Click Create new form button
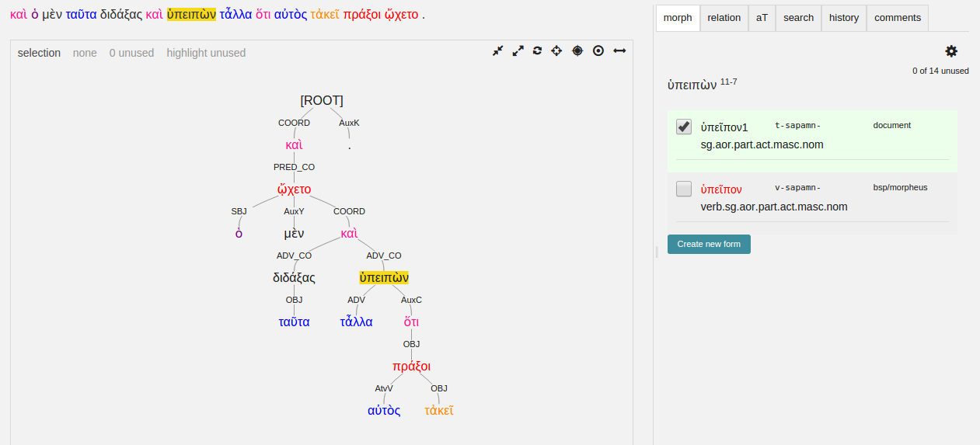The image size is (980, 445). coord(709,244)
